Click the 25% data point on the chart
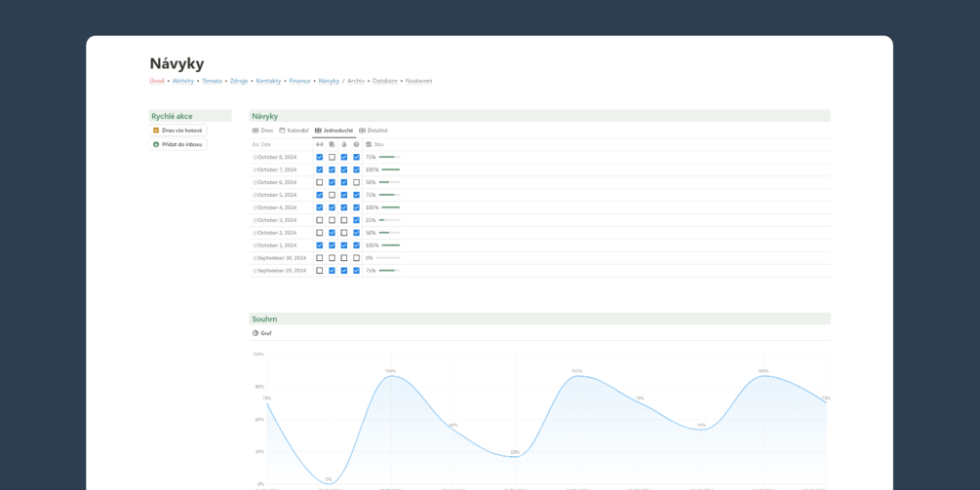 tap(514, 456)
